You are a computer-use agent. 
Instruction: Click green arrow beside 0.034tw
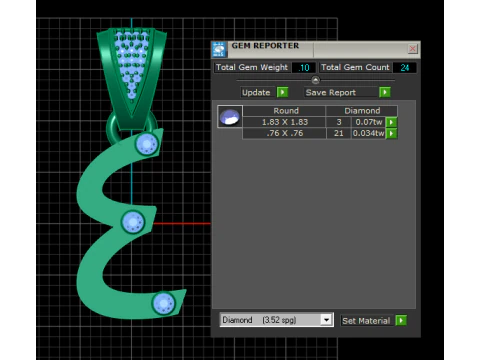point(391,133)
